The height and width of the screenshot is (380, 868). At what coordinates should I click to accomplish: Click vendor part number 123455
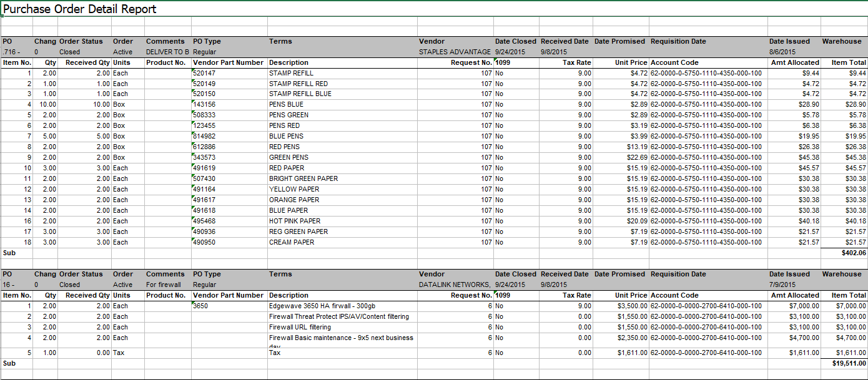[229, 126]
